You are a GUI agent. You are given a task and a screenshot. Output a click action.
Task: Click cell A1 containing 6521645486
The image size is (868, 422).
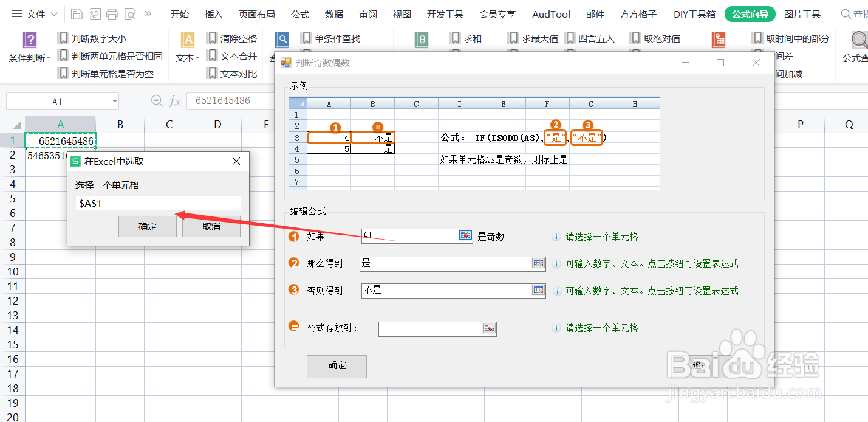coord(60,140)
